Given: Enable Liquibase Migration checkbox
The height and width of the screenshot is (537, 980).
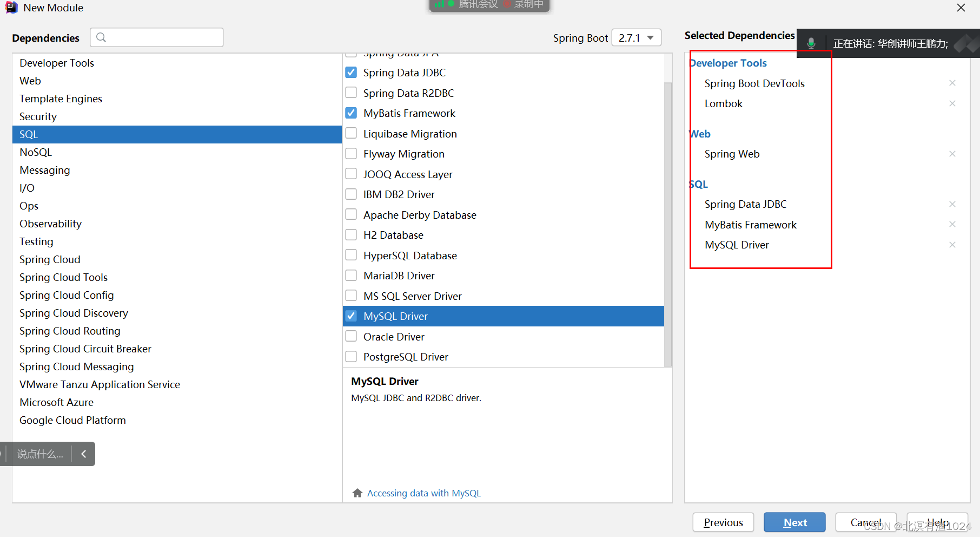Looking at the screenshot, I should pyautogui.click(x=351, y=133).
